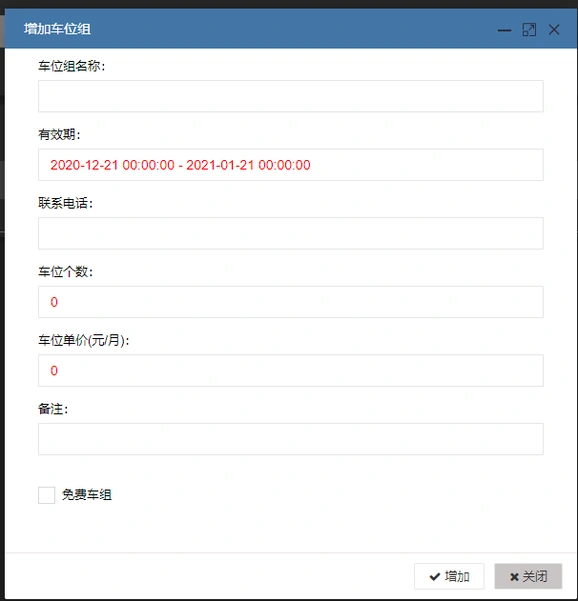
Task: Click the 免费车组 checkbox label text
Action: (x=87, y=495)
